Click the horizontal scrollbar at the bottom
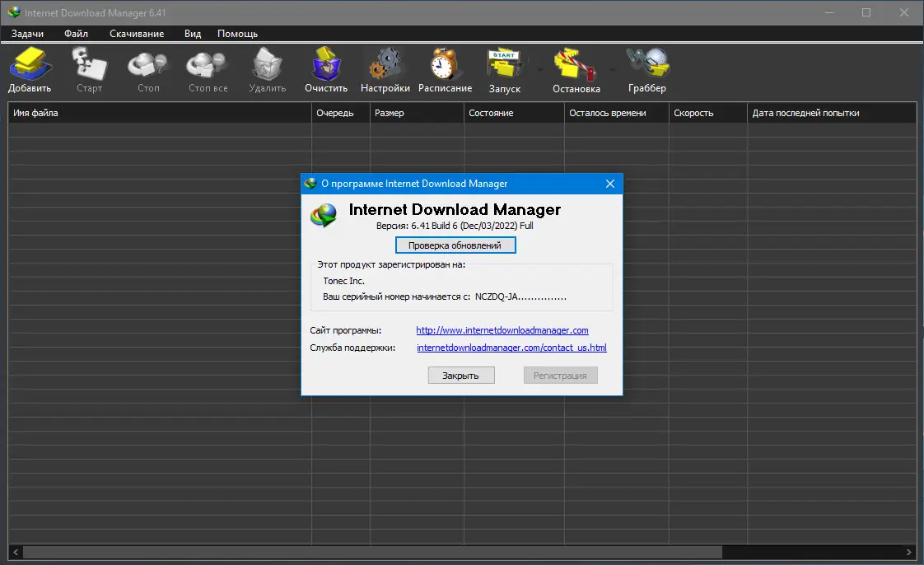924x565 pixels. pos(371,552)
